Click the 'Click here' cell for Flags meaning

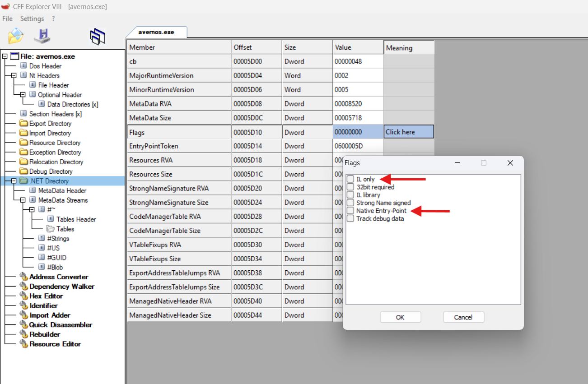point(409,132)
